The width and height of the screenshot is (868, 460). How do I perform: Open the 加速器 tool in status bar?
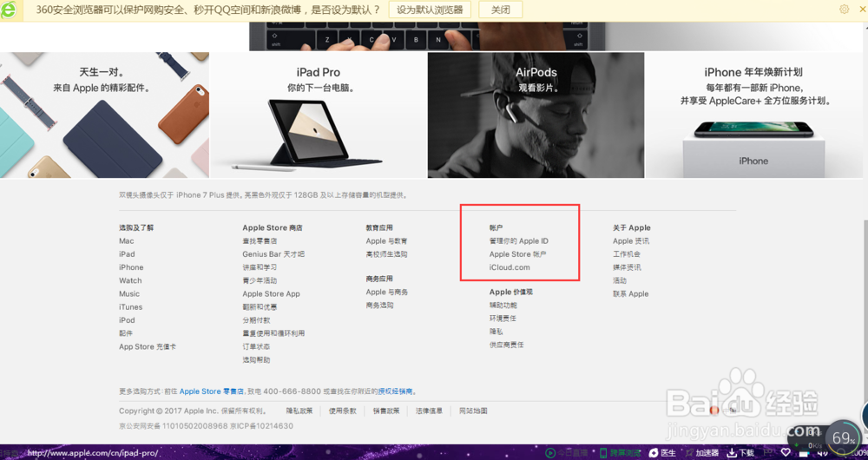(x=701, y=453)
